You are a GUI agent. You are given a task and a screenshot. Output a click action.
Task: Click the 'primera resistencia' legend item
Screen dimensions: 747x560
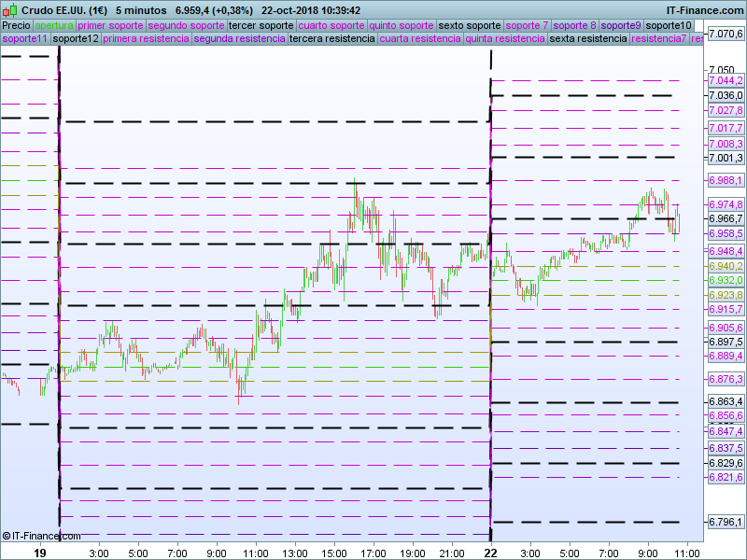click(x=146, y=39)
